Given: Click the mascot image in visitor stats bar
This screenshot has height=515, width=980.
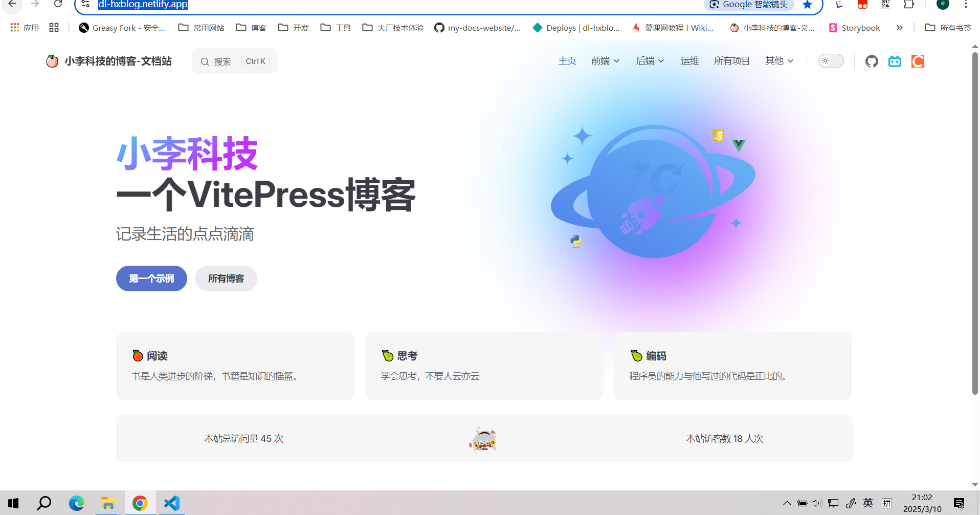Looking at the screenshot, I should coord(483,439).
